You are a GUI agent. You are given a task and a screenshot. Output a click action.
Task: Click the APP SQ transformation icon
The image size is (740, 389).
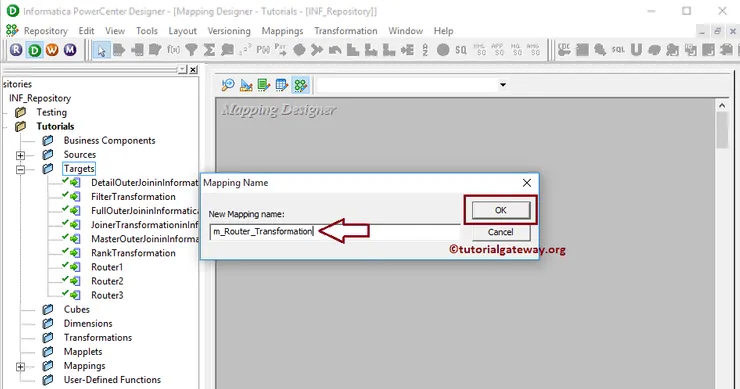pos(497,50)
